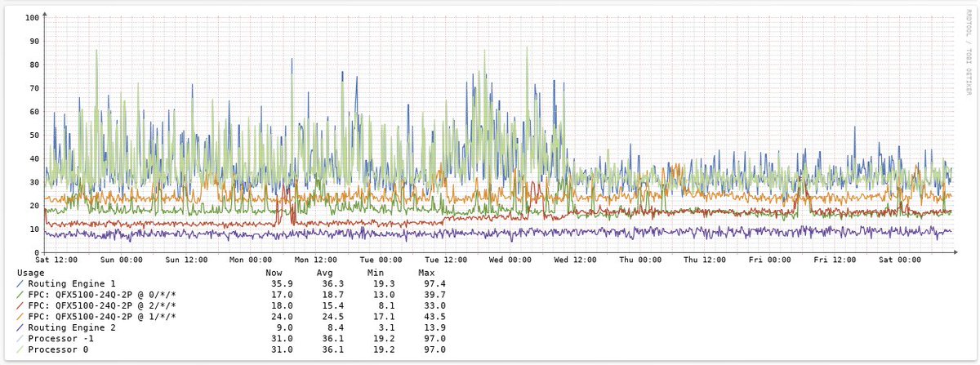980x365 pixels.
Task: Select the 'FPC: QFX5100-24Q-2P @ 2/*/*' legend label
Action: (x=103, y=305)
